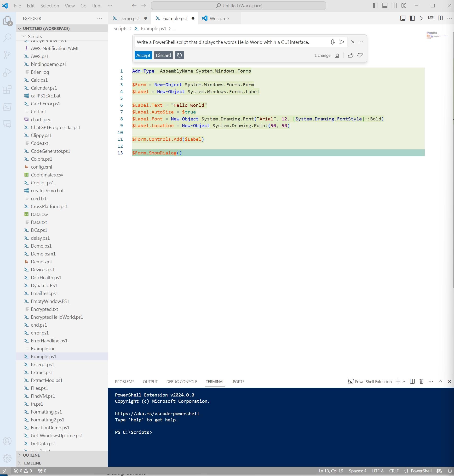Screen dimensions: 454x476
Task: Give thumbs-up feedback on the suggestion
Action: tap(351, 55)
